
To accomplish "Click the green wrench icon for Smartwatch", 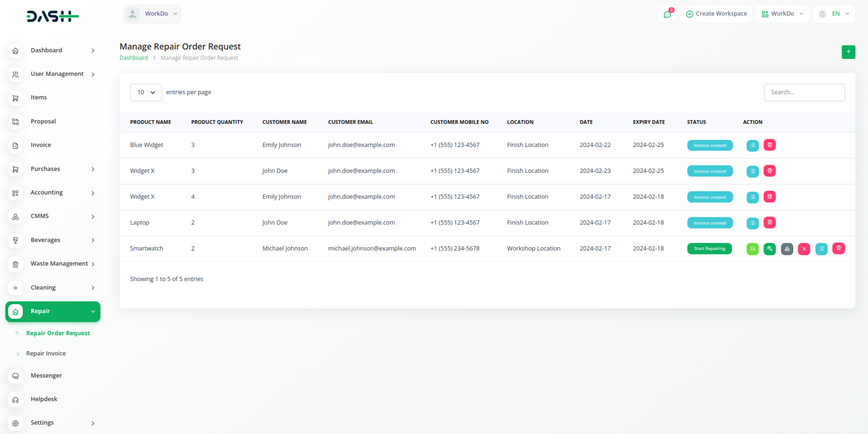I will click(770, 249).
